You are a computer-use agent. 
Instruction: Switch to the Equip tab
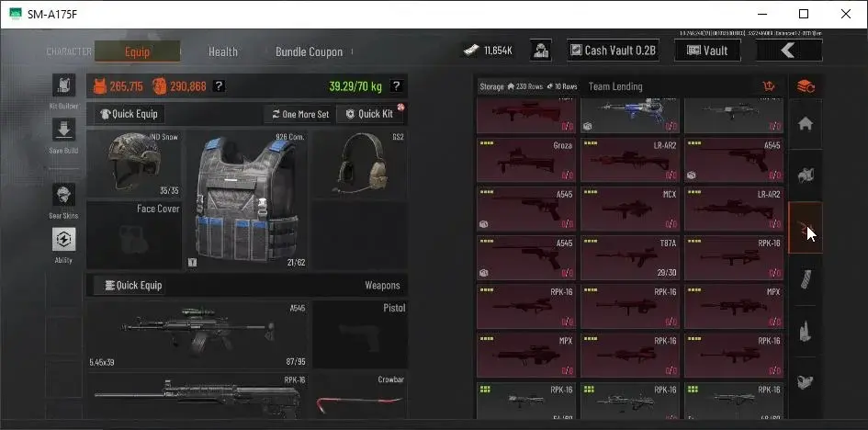137,51
